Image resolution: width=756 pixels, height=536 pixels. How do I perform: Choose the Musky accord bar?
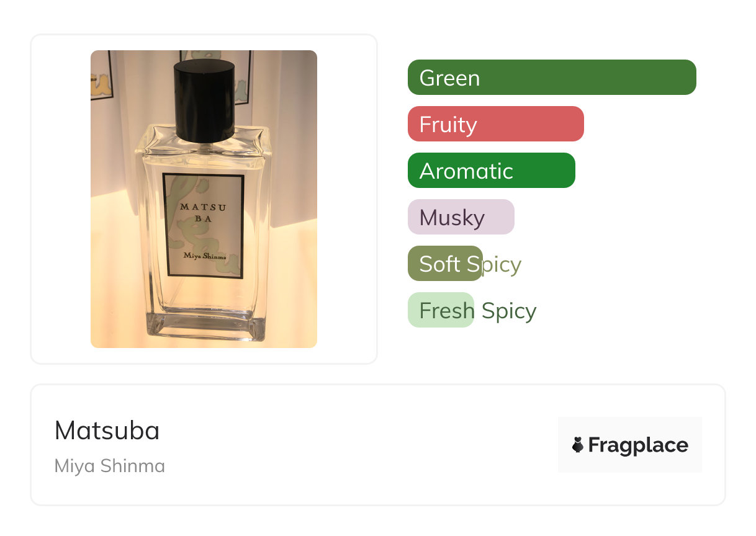(x=461, y=217)
